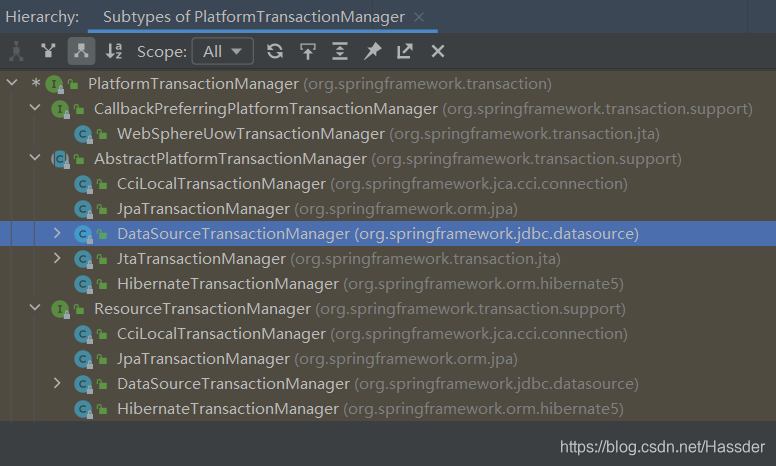Export the hierarchy to a text file
Viewport: 776px width, 466px height.
click(x=405, y=51)
